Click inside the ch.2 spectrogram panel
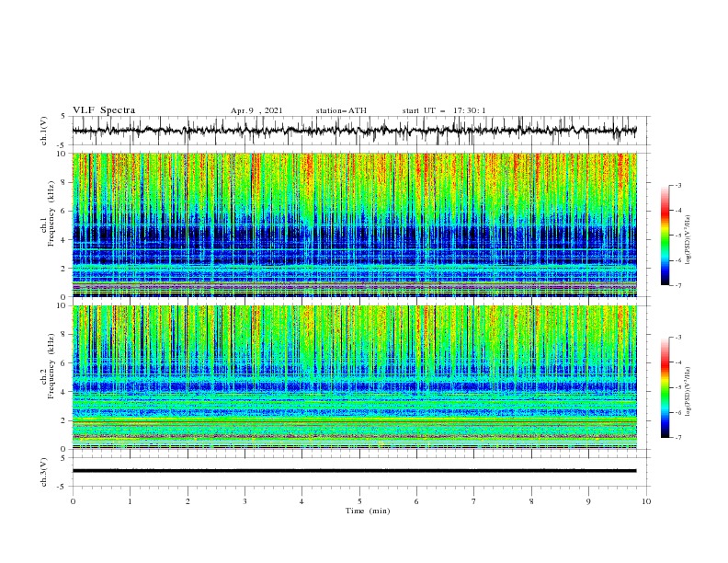 point(354,377)
